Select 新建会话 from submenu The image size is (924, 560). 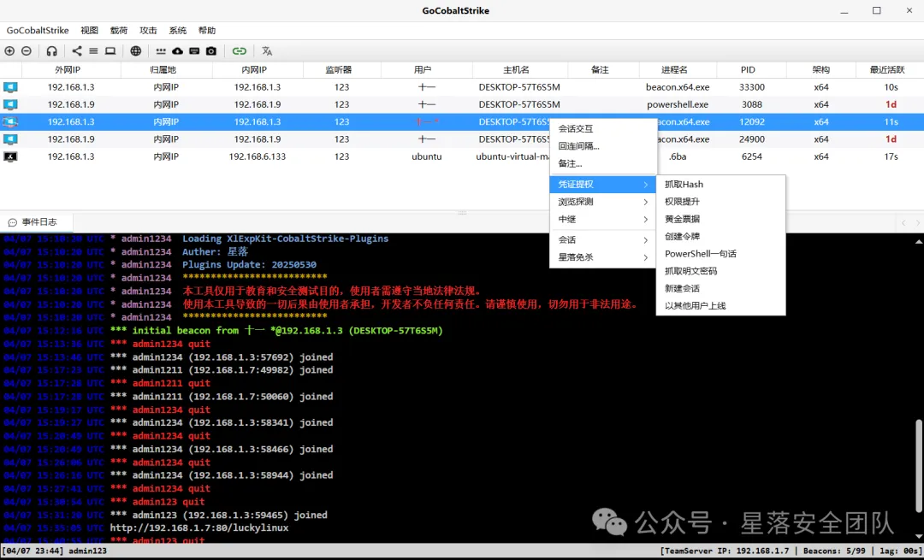pos(720,288)
